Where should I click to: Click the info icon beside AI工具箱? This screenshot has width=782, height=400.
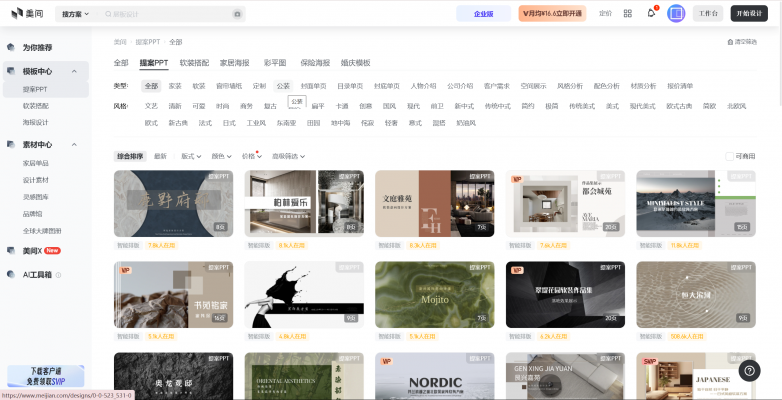point(58,275)
